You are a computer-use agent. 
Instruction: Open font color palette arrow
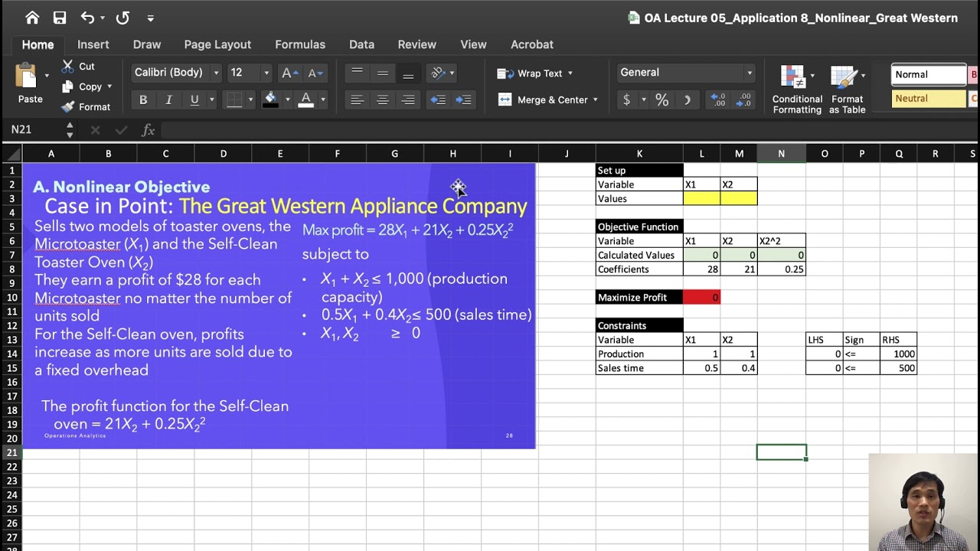click(322, 100)
